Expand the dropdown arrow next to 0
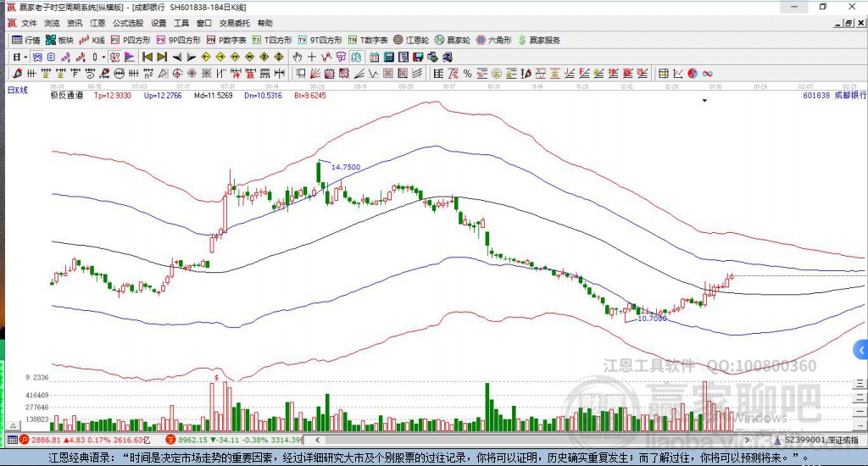The width and height of the screenshot is (868, 466). pos(103,57)
